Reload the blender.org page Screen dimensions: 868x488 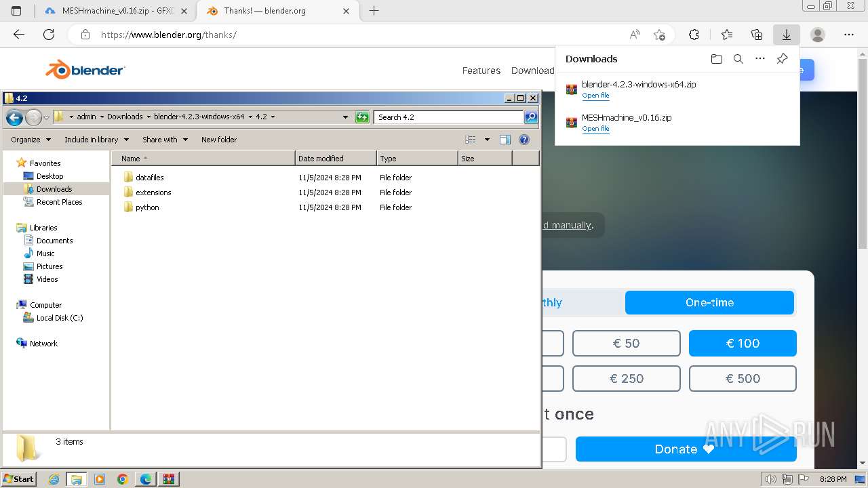coord(49,35)
